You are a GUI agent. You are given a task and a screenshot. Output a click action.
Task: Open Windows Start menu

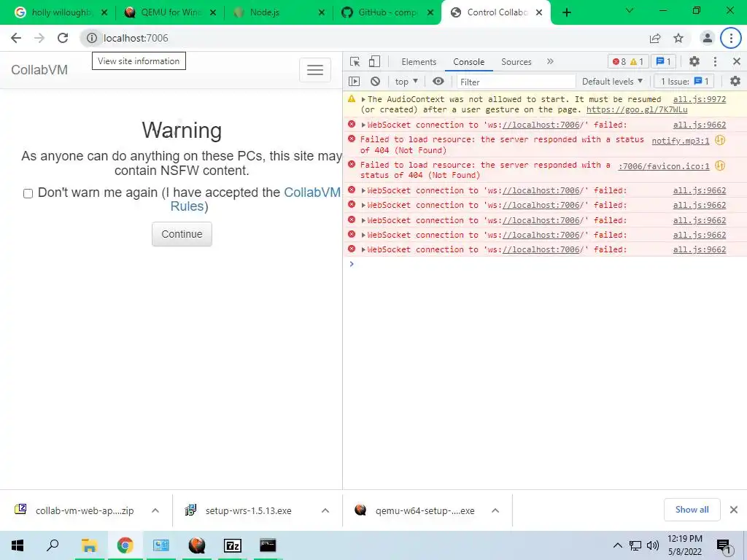[18, 545]
